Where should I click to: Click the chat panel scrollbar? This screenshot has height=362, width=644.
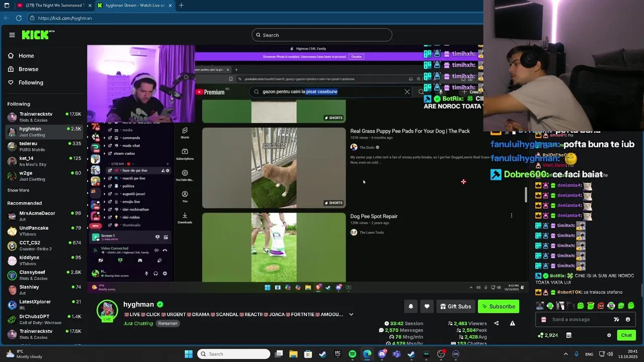pyautogui.click(x=642, y=291)
